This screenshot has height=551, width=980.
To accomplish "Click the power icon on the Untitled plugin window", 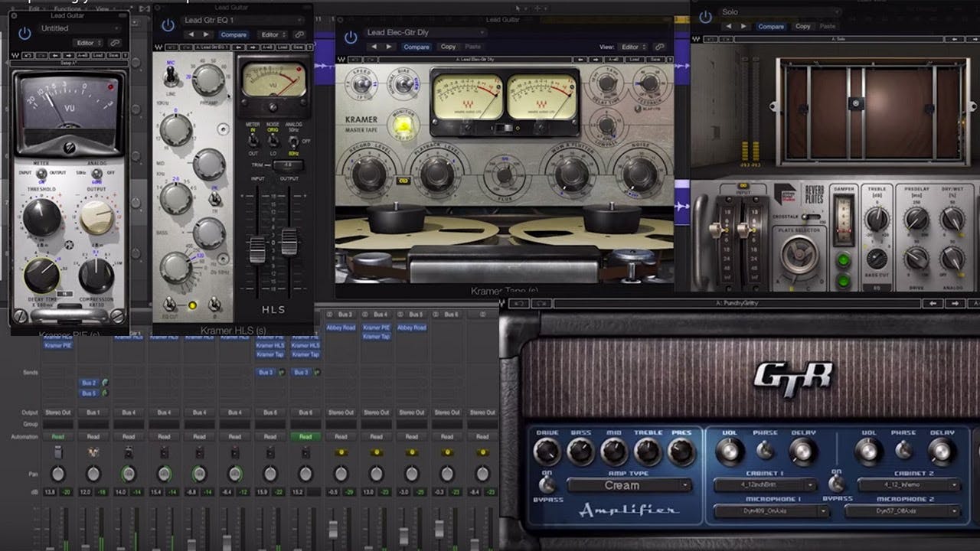I will click(x=24, y=32).
